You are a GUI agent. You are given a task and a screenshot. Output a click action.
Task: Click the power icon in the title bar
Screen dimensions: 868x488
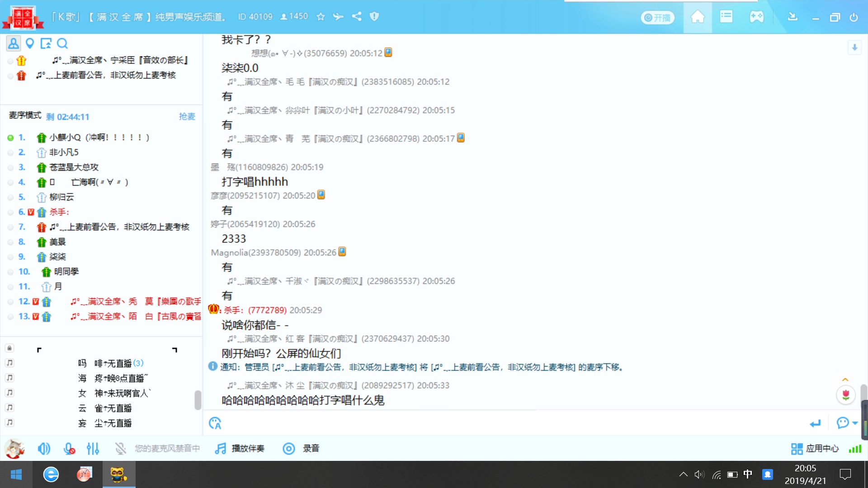click(854, 17)
